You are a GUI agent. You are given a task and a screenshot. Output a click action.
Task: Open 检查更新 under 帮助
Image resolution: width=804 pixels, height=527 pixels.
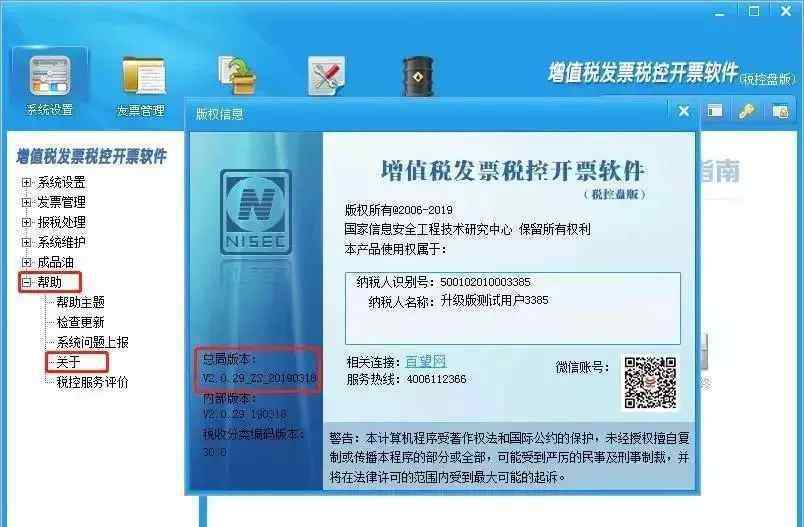coord(81,322)
